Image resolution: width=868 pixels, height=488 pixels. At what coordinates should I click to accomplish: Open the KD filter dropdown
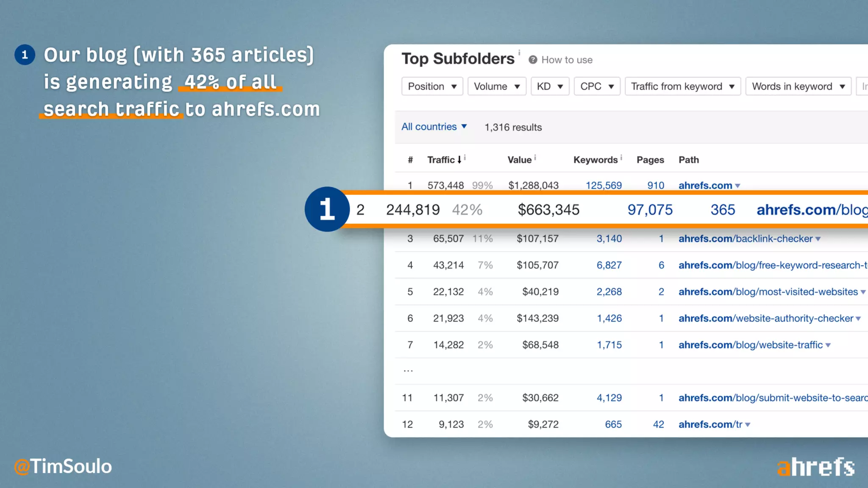click(x=550, y=86)
